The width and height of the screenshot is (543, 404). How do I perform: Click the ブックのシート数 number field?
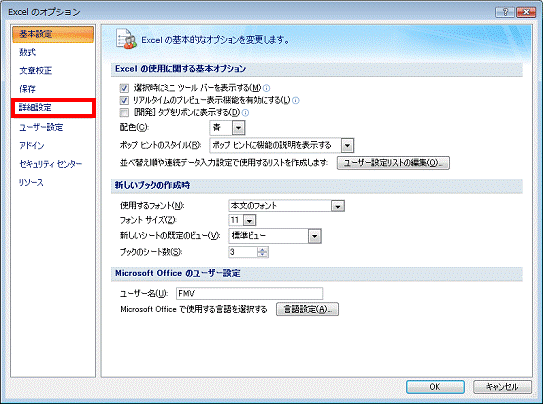(x=243, y=252)
